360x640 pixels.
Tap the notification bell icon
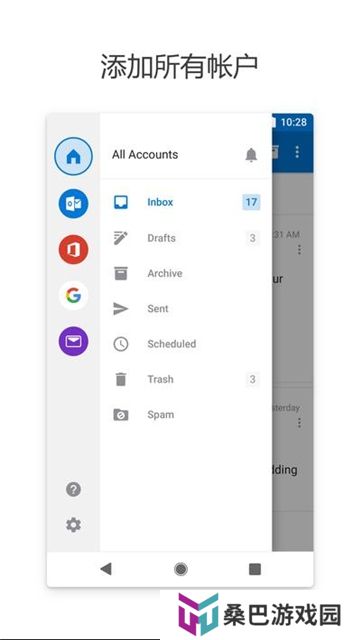pos(251,155)
